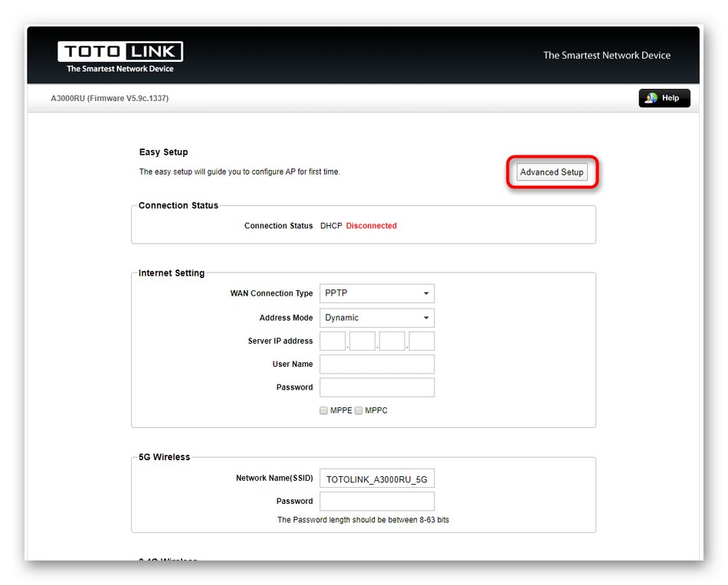
Task: Click the 5G Wireless section label
Action: (164, 457)
